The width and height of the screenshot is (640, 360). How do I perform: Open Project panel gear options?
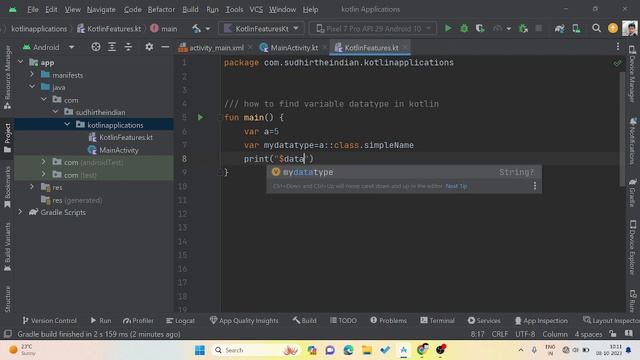pyautogui.click(x=149, y=47)
